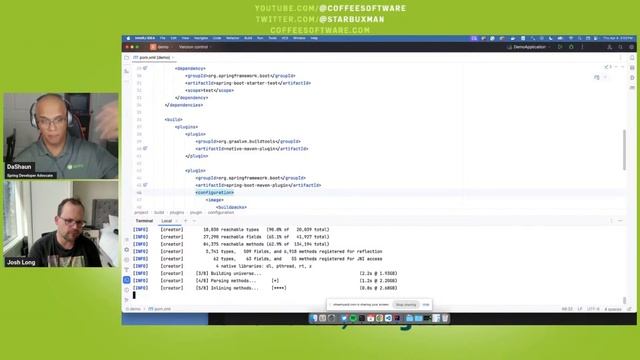This screenshot has height=360, width=640.
Task: Select the 'plugins' breadcrumb
Action: (x=177, y=213)
